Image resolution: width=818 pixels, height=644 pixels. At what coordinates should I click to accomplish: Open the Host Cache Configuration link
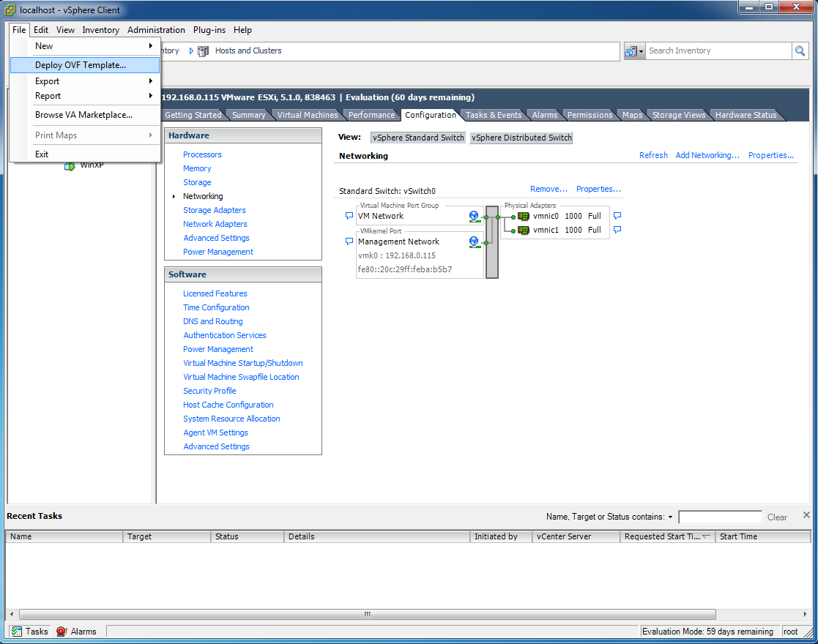(x=228, y=405)
